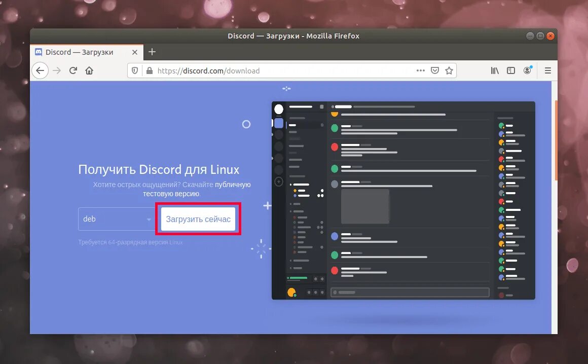Viewport: 588px width, 364px height.
Task: Click the Требуется 64-разрядная версия Linux note
Action: pos(130,242)
